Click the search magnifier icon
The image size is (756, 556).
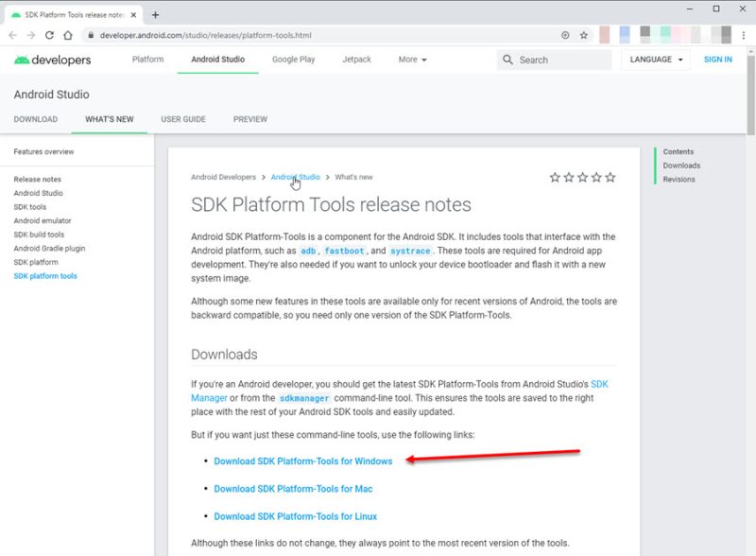pos(508,60)
